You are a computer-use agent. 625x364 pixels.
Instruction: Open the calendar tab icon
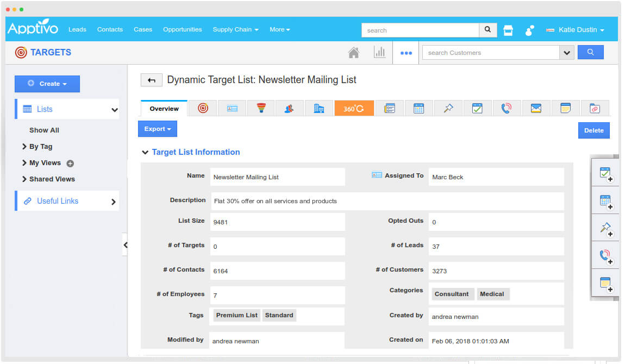point(417,108)
